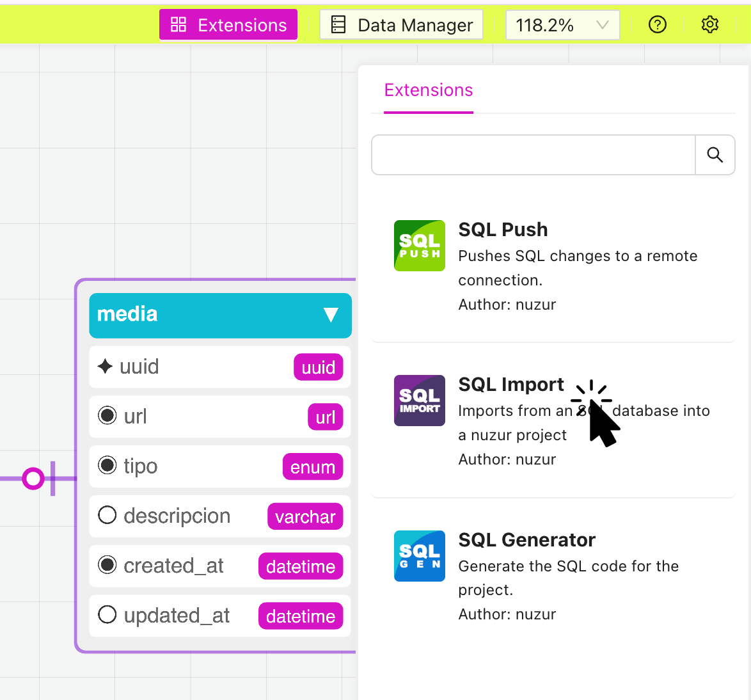751x700 pixels.
Task: Expand the media table dropdown triangle
Action: coord(331,315)
